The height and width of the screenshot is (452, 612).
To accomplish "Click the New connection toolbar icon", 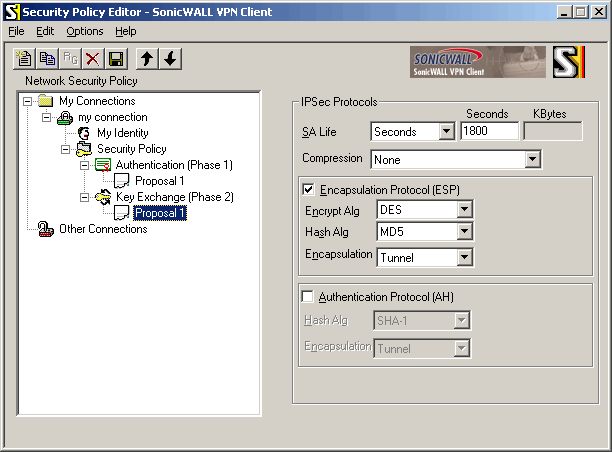I will coord(25,59).
